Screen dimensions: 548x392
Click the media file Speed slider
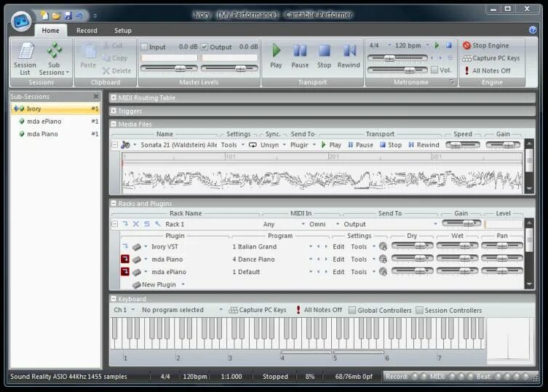click(463, 145)
